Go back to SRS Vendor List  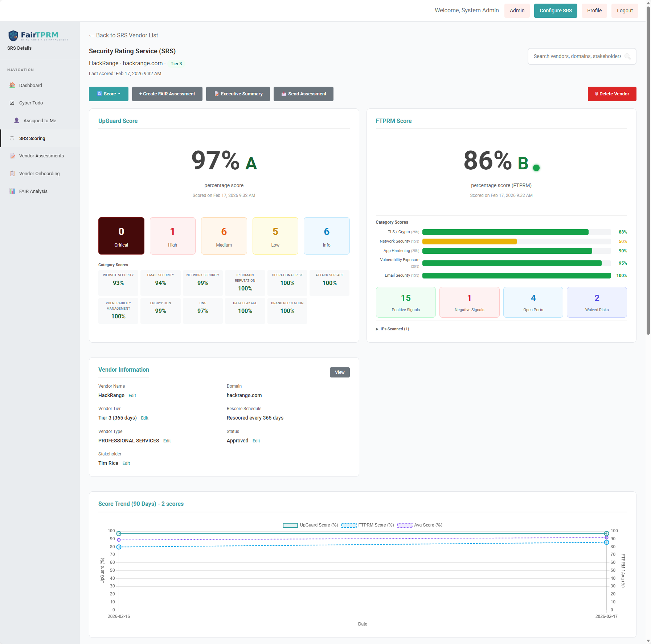pos(123,36)
